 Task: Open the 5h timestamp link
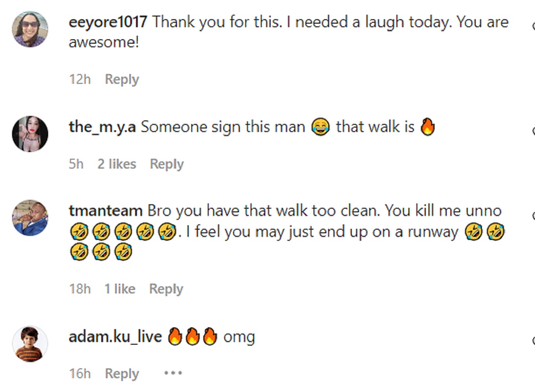click(76, 164)
